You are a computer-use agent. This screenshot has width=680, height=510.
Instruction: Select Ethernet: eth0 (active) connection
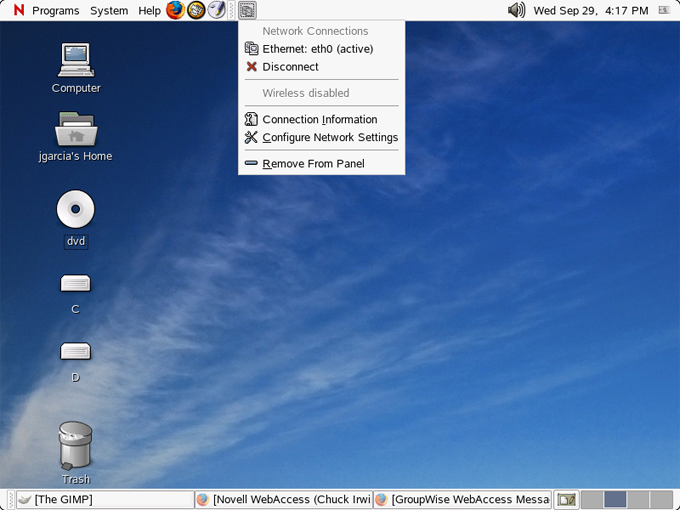[x=322, y=49]
